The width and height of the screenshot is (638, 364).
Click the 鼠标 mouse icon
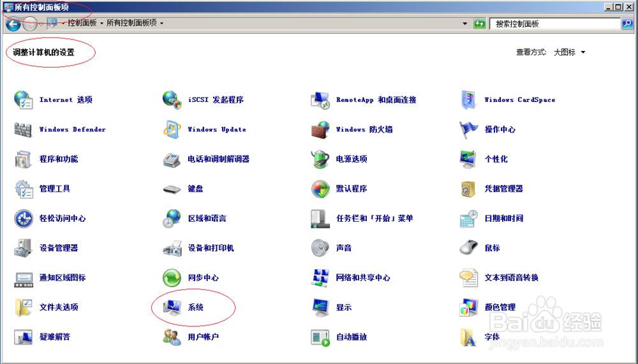pos(468,247)
